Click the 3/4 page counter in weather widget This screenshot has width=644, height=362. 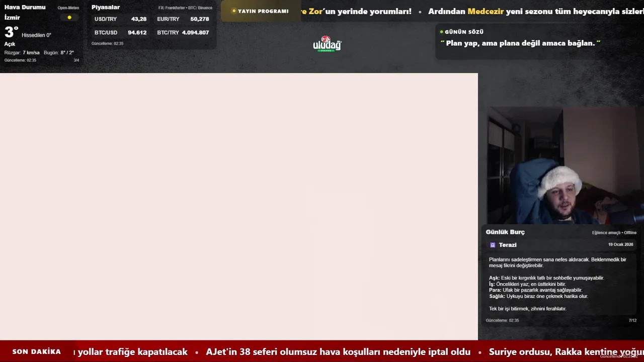pyautogui.click(x=76, y=60)
